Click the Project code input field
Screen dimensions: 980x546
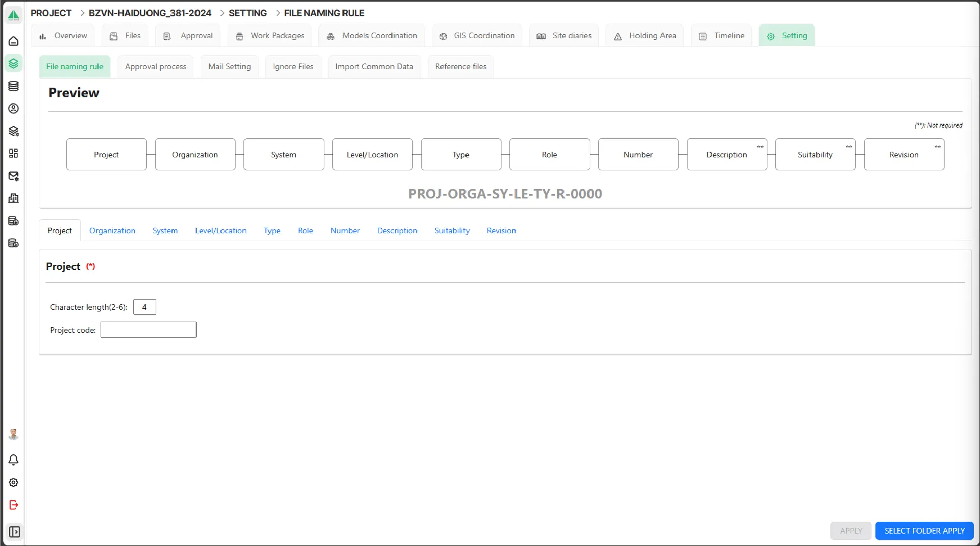point(148,330)
